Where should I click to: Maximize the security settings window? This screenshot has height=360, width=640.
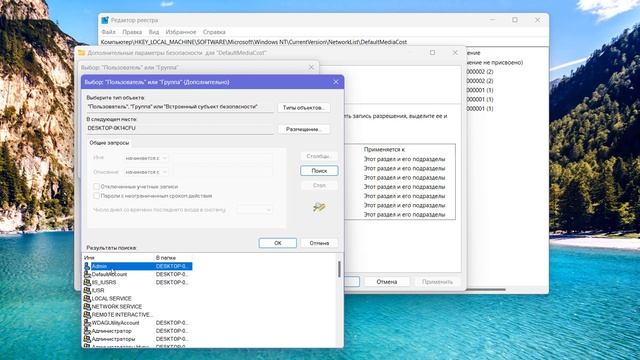[x=432, y=53]
